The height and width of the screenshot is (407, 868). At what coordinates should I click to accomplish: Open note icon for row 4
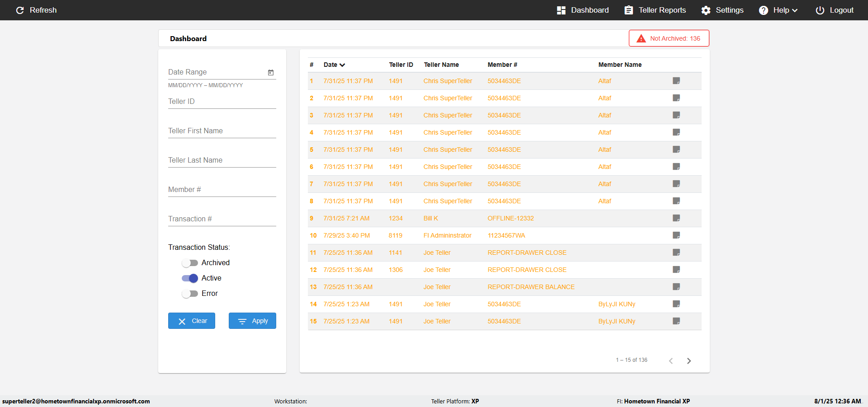point(676,132)
